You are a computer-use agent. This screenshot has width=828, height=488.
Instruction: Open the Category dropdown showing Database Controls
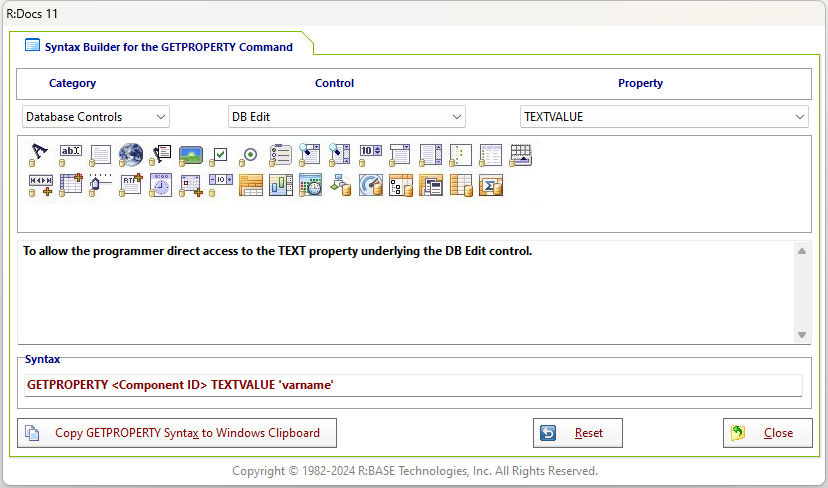(x=96, y=117)
